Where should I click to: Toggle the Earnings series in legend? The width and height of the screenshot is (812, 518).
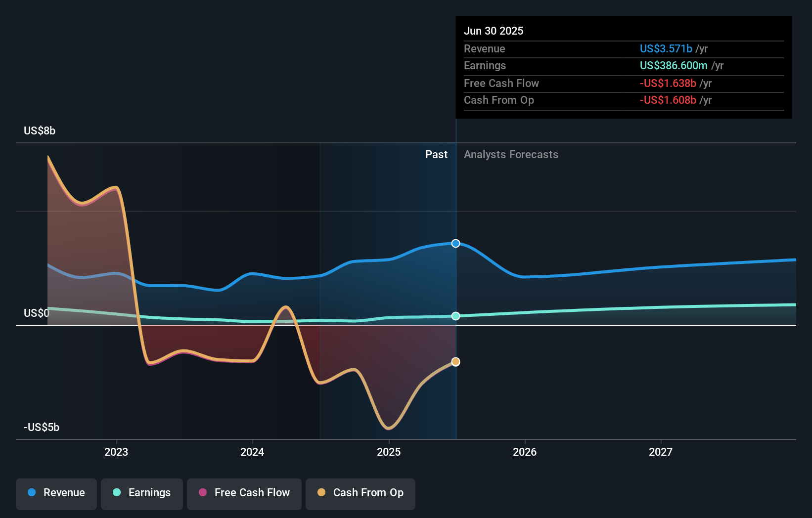point(142,494)
